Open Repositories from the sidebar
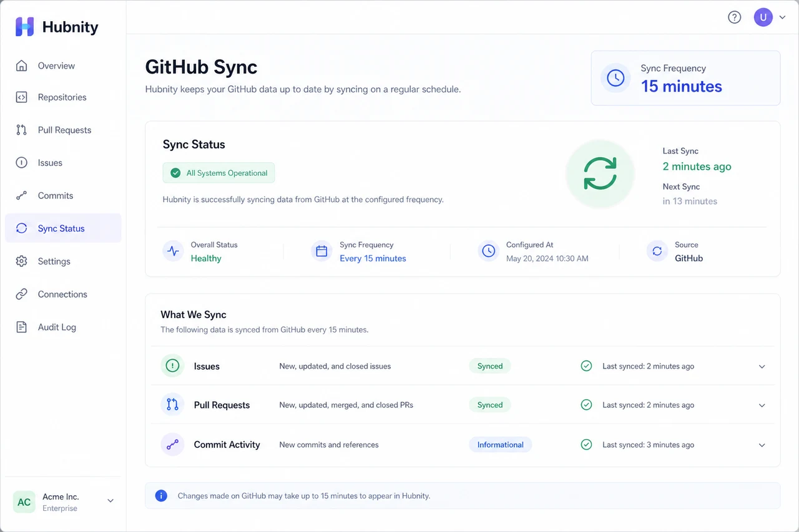Screen dimensions: 799x532 [63, 97]
